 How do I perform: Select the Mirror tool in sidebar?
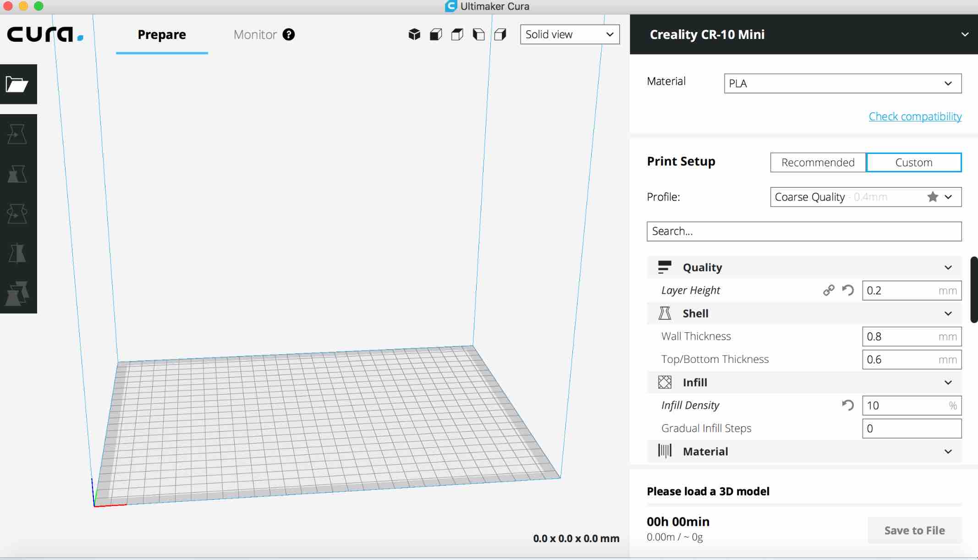pos(17,253)
